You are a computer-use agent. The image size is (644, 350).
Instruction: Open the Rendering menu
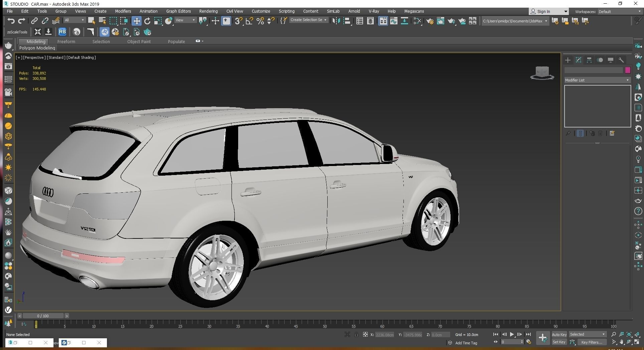click(208, 11)
